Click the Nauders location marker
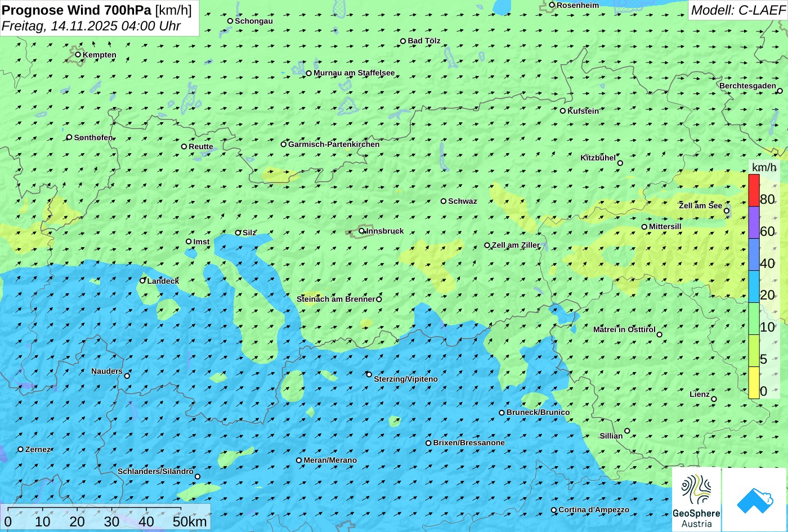This screenshot has width=788, height=532. (127, 376)
